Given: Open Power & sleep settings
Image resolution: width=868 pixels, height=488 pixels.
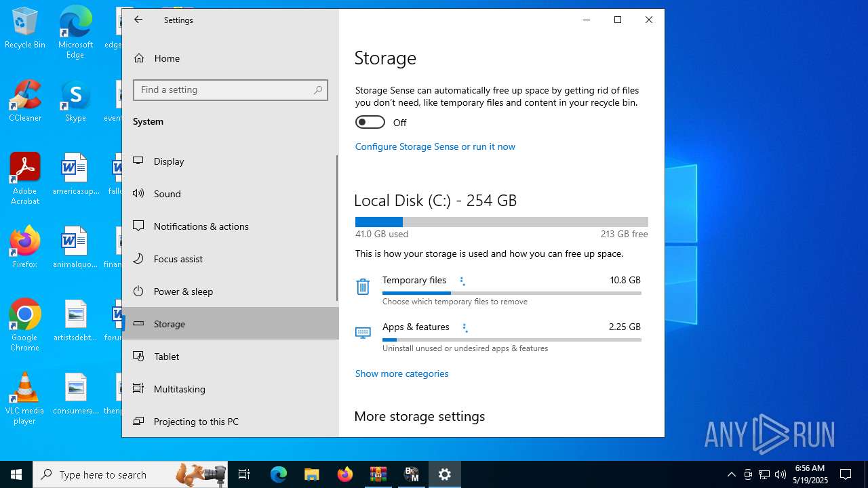Looking at the screenshot, I should [x=231, y=291].
